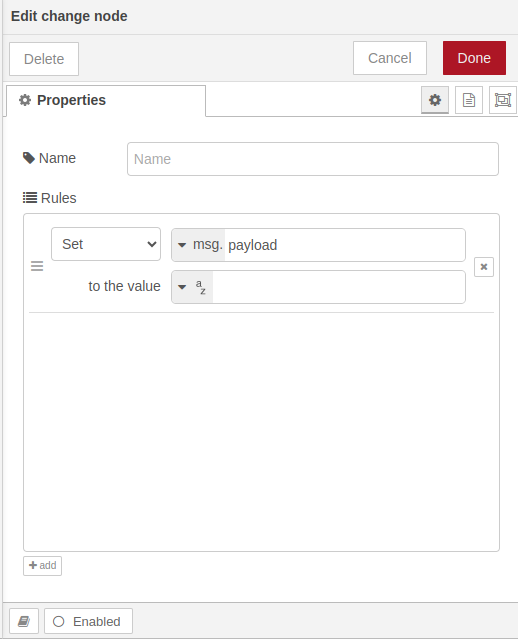Open the node help book icon

coord(24,621)
